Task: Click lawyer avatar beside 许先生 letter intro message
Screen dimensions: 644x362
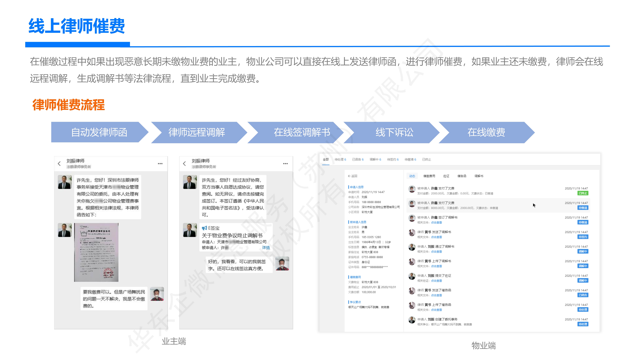Action: coord(65,182)
